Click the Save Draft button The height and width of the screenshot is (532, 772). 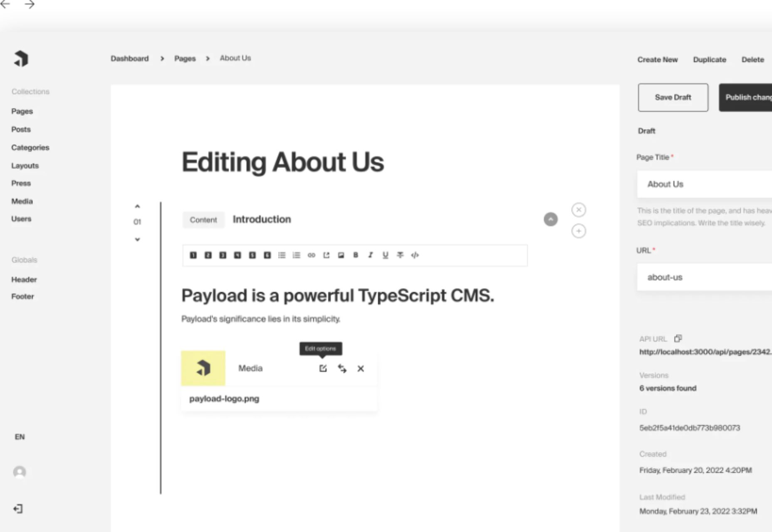coord(673,97)
